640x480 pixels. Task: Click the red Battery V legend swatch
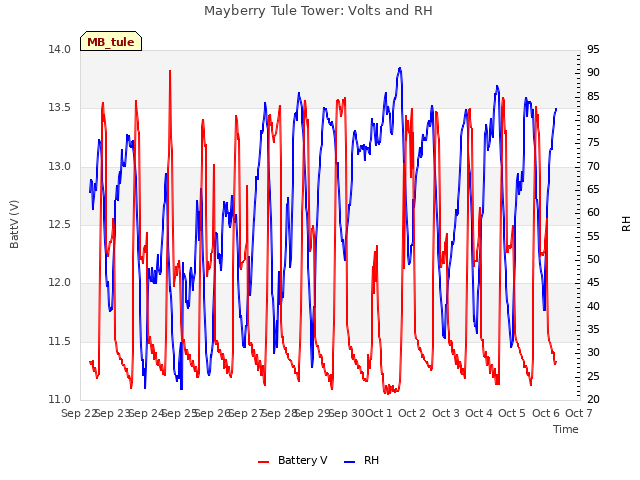264,462
